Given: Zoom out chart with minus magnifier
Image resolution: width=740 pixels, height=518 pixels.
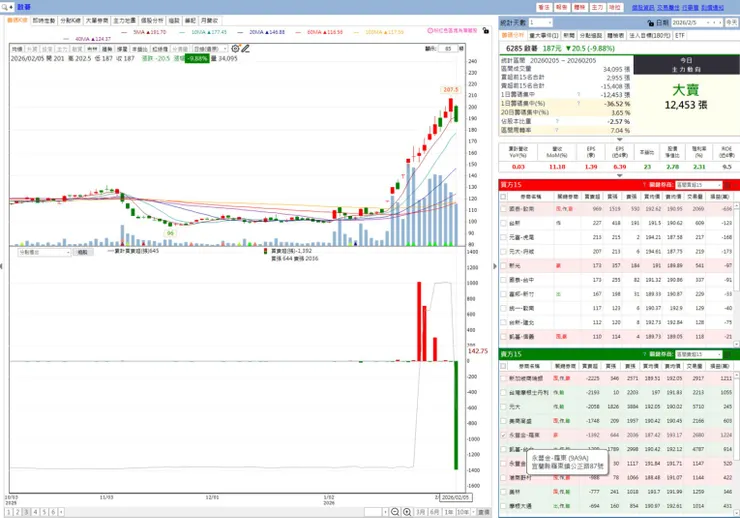Looking at the screenshot, I should [395, 512].
